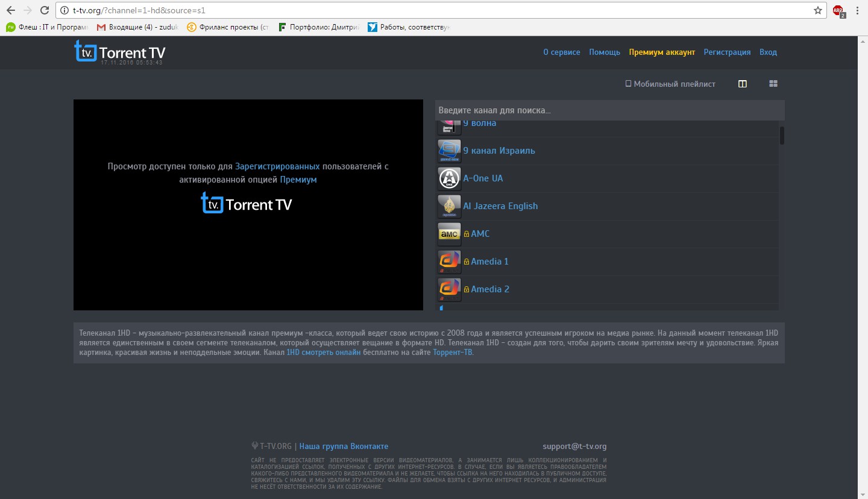Open the Chrome three-dot menu
This screenshot has width=868, height=499.
tap(857, 10)
